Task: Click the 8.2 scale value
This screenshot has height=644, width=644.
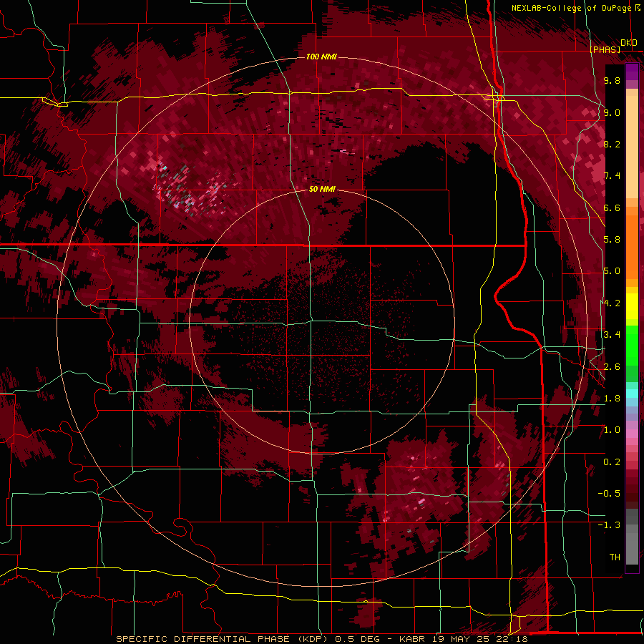Action: coord(612,144)
